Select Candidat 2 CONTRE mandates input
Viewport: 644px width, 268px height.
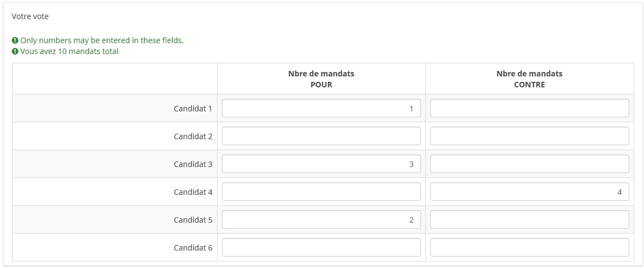[x=529, y=136]
